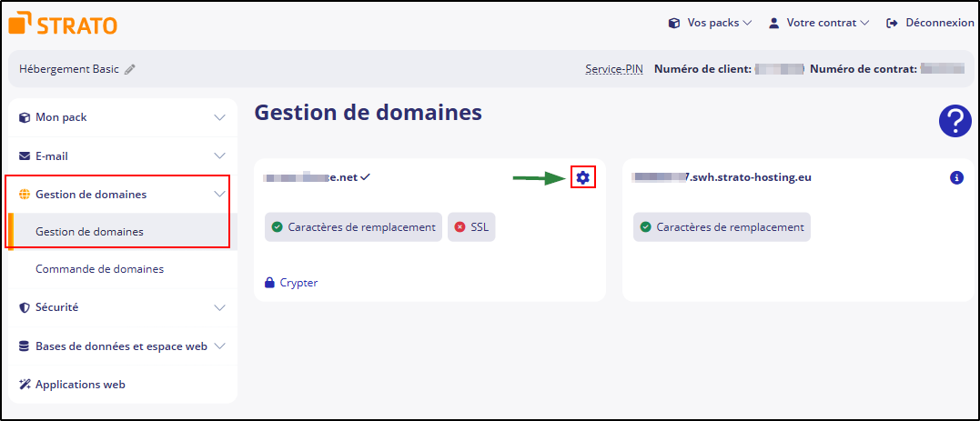
Task: Click the Numéro de client label
Action: pyautogui.click(x=702, y=69)
